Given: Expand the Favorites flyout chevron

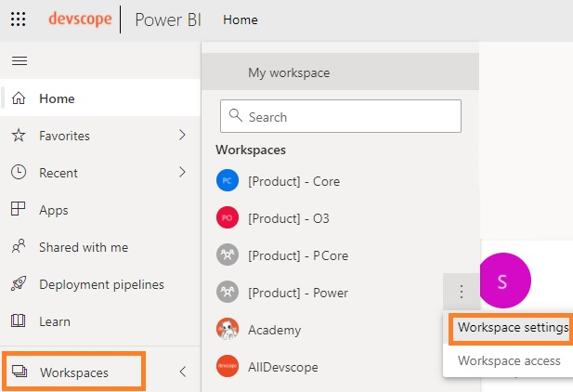Looking at the screenshot, I should click(182, 136).
